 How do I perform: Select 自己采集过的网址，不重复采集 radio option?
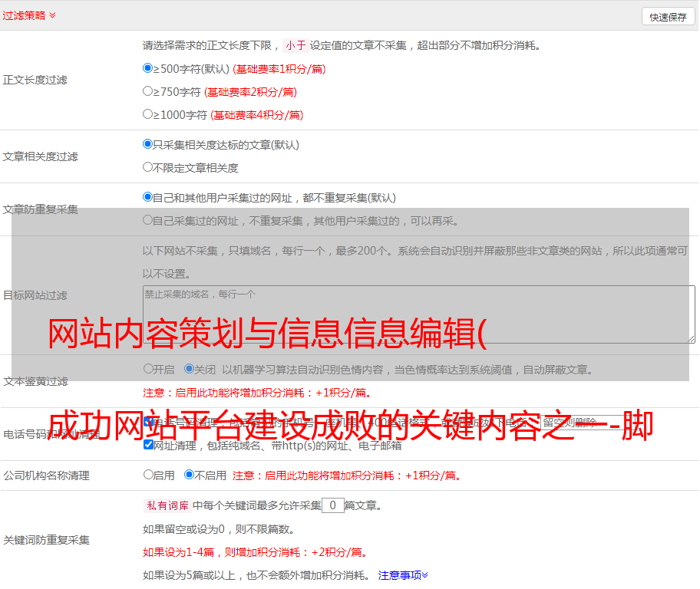click(147, 220)
